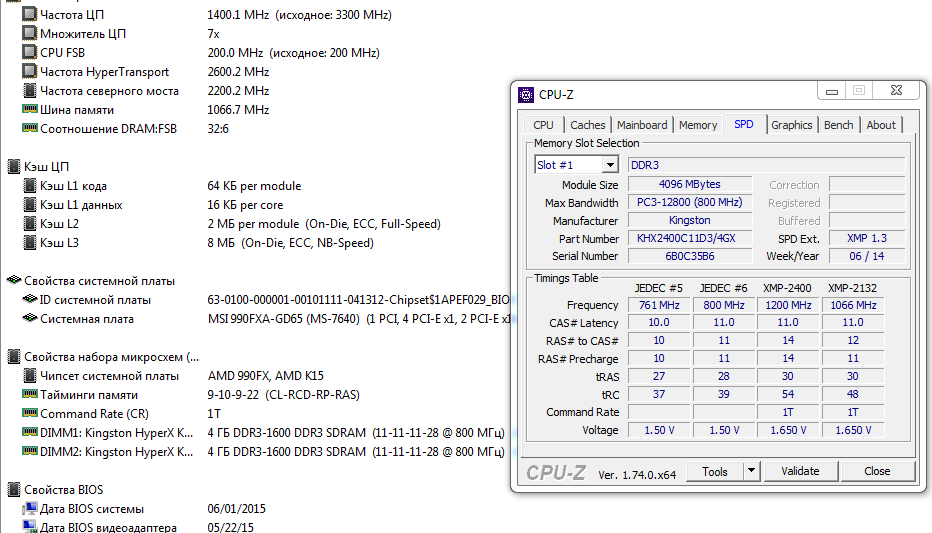This screenshot has width=932, height=533.
Task: Click the AMD 990FX, AMD K15 value
Action: pyautogui.click(x=266, y=376)
